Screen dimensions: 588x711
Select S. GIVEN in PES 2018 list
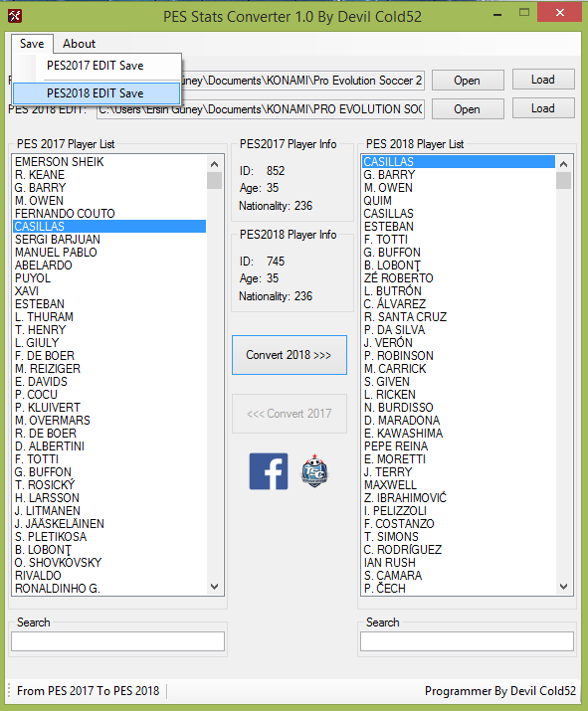[459, 381]
